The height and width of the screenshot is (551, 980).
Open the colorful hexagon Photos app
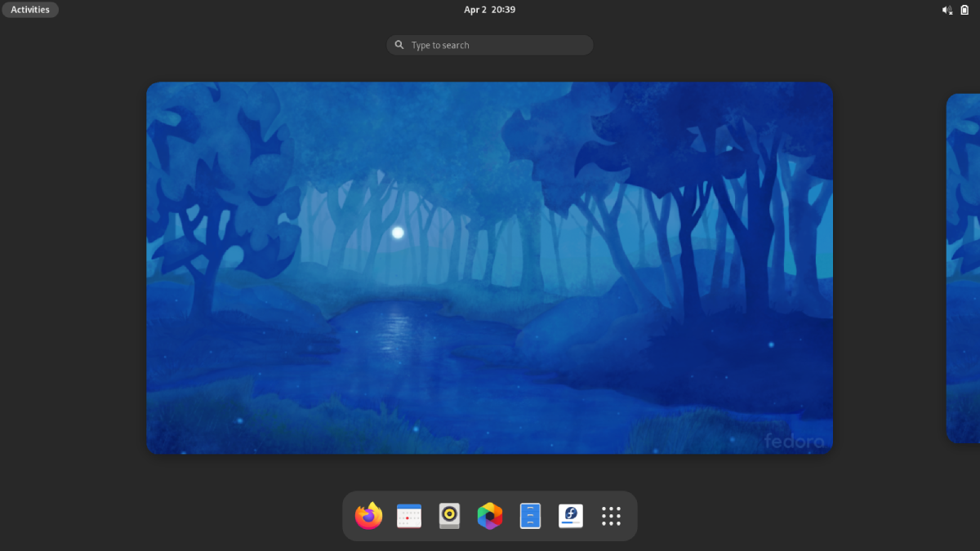pyautogui.click(x=490, y=516)
